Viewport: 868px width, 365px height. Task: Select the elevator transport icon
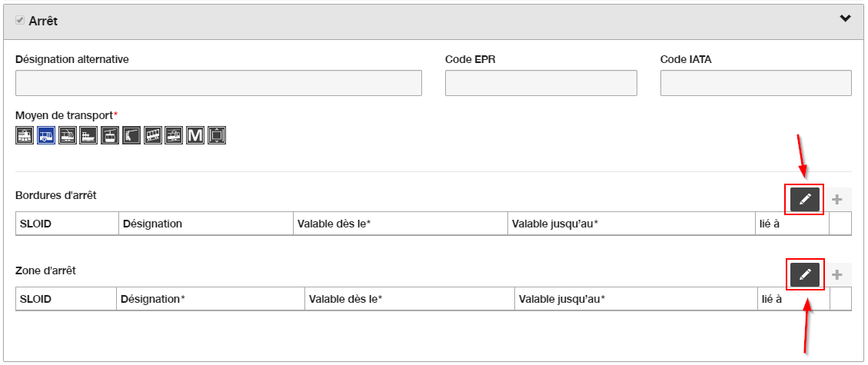(x=217, y=135)
